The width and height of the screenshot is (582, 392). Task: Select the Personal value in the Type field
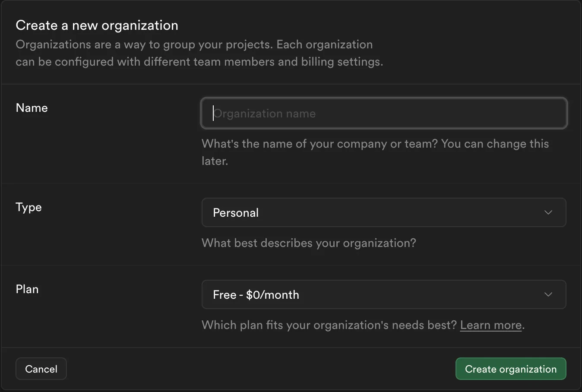pyautogui.click(x=383, y=212)
